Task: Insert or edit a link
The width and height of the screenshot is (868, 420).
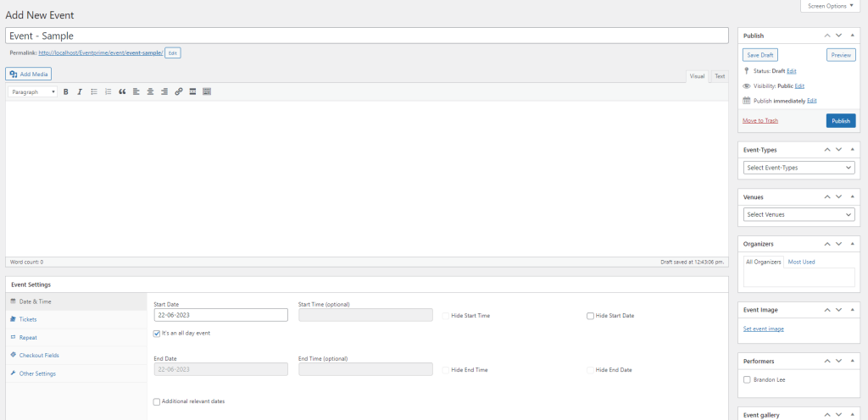Action: tap(178, 91)
